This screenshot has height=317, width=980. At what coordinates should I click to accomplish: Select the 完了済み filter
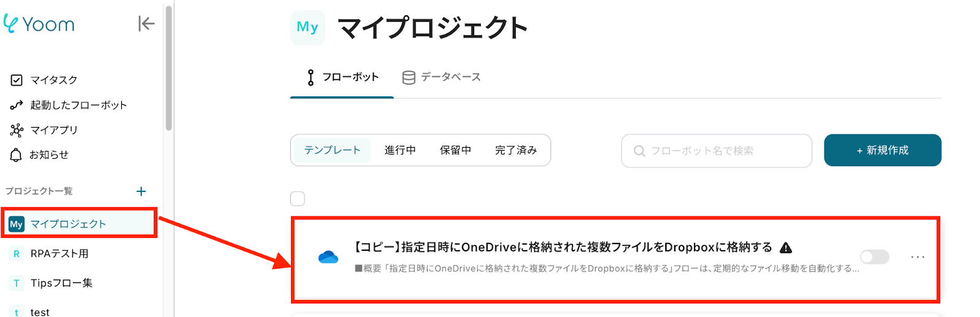tap(516, 150)
